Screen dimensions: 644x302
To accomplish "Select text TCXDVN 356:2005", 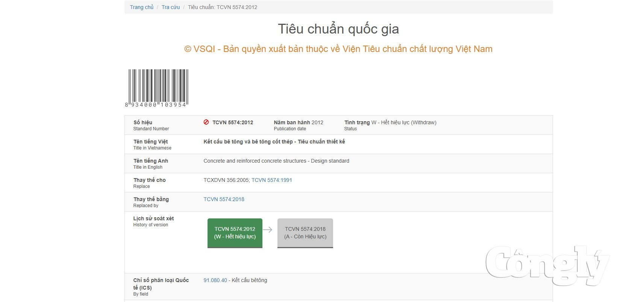I will (x=226, y=180).
